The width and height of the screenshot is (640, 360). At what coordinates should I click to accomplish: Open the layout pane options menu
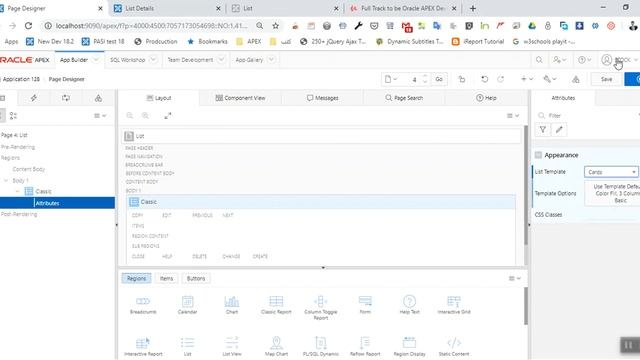click(513, 116)
